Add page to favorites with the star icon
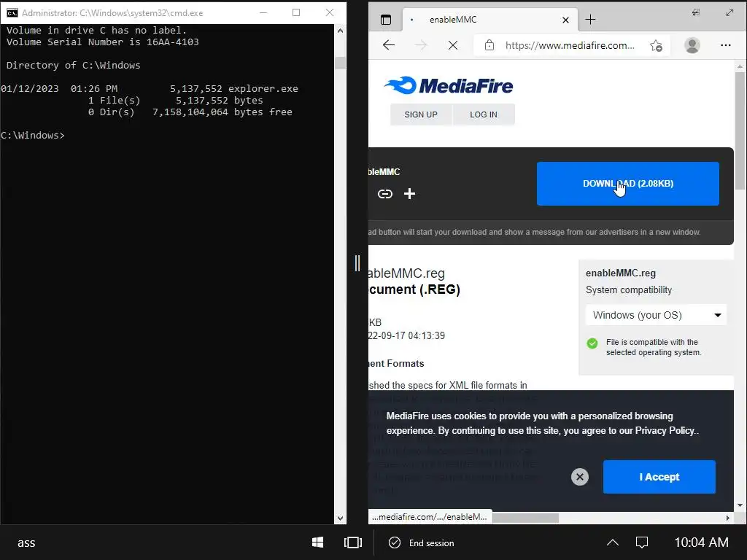Screen dimensions: 747x560 point(656,45)
